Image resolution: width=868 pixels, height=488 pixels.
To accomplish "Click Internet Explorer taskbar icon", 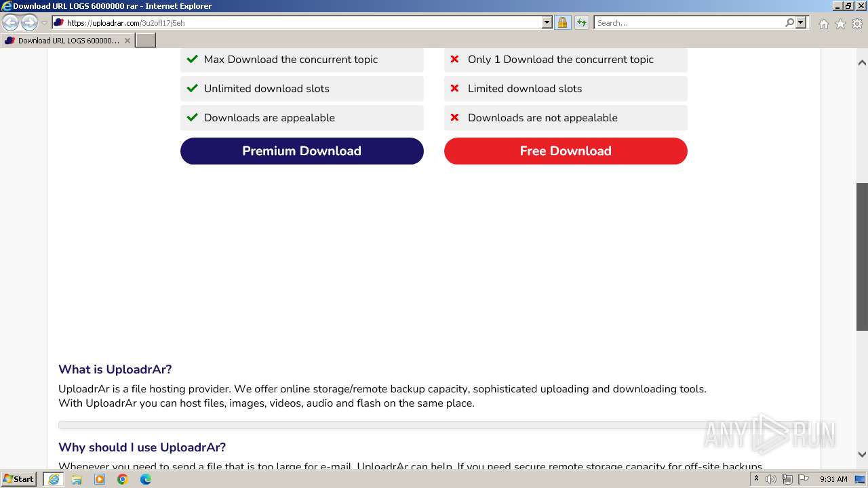I will pyautogui.click(x=54, y=479).
